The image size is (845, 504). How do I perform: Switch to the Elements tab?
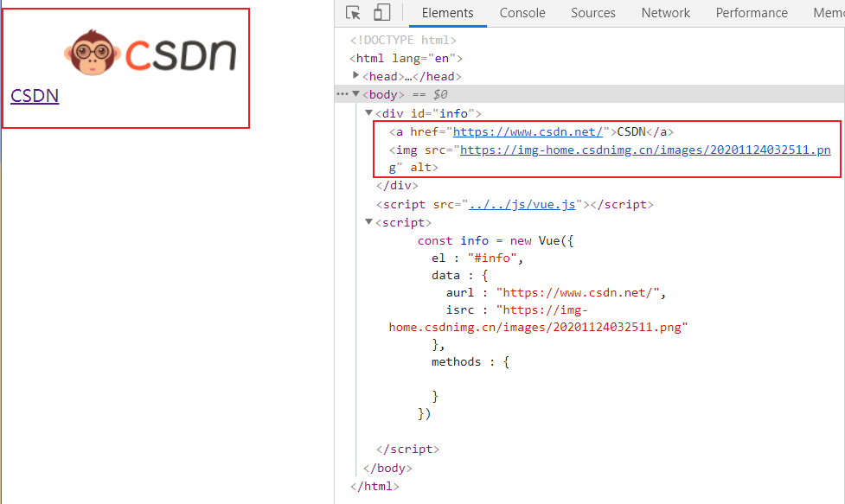tap(447, 13)
